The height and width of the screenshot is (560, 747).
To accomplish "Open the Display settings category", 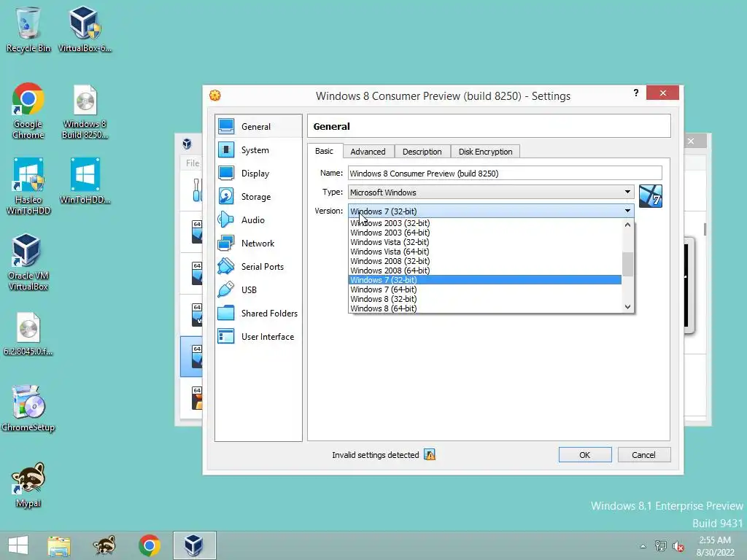I will coord(258,174).
